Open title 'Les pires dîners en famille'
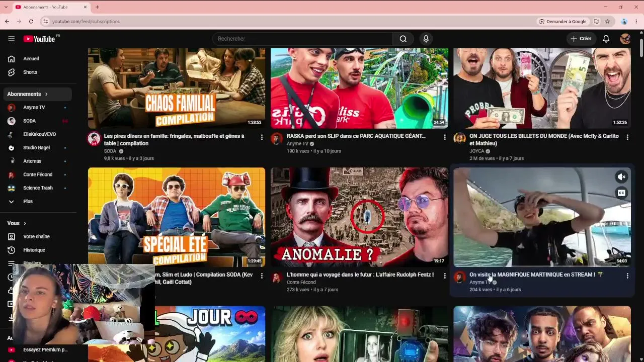Image resolution: width=644 pixels, height=362 pixels. coord(174,140)
